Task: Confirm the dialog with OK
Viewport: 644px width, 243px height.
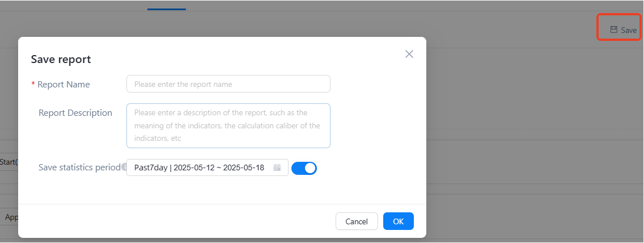Action: 398,221
